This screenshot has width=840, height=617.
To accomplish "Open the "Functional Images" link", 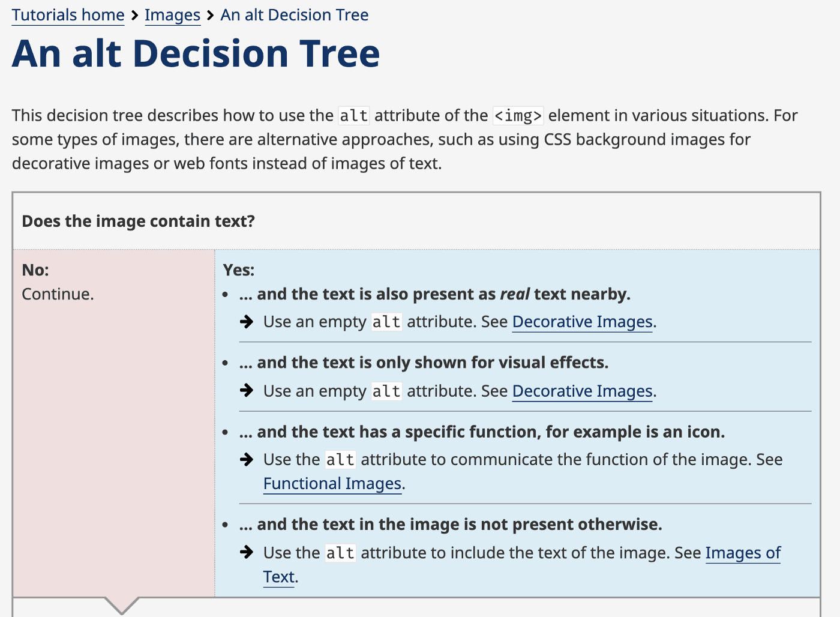I will click(x=332, y=483).
